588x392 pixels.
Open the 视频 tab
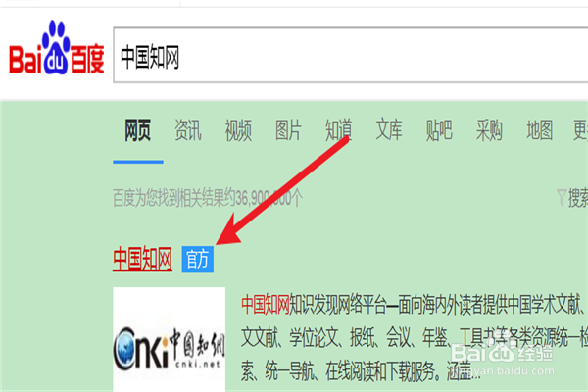point(238,130)
